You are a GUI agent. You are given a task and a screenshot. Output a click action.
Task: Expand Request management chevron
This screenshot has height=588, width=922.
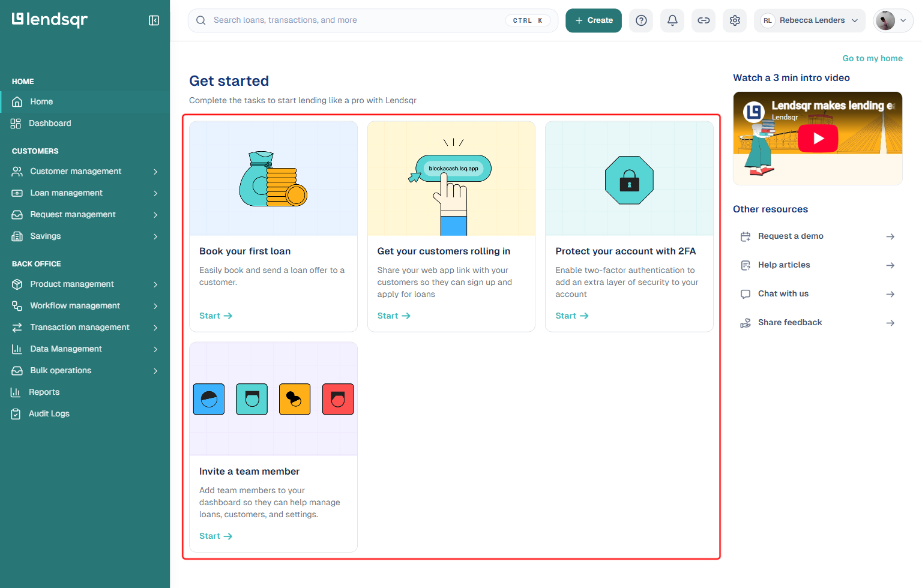155,215
